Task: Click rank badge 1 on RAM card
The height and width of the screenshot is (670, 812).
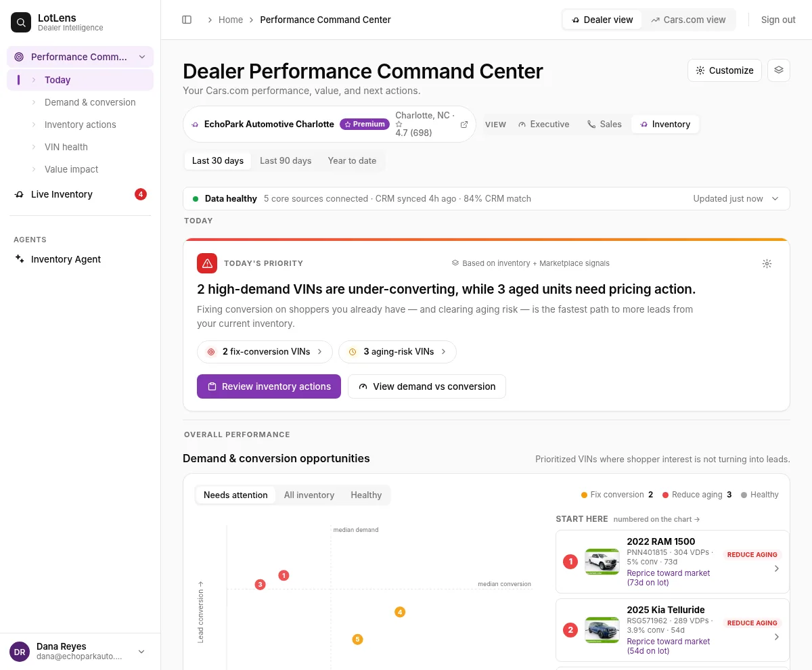Action: [x=570, y=562]
